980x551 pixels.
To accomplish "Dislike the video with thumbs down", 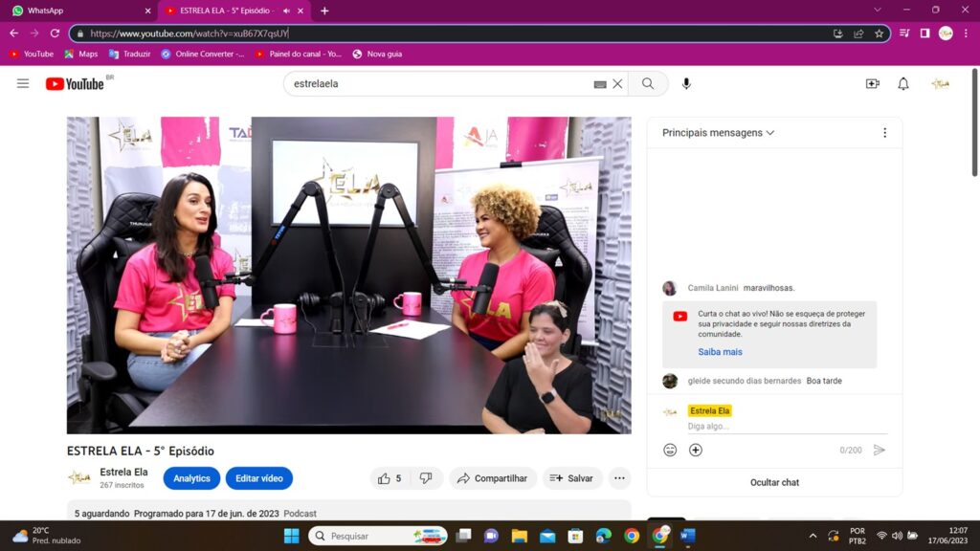I will (x=426, y=478).
